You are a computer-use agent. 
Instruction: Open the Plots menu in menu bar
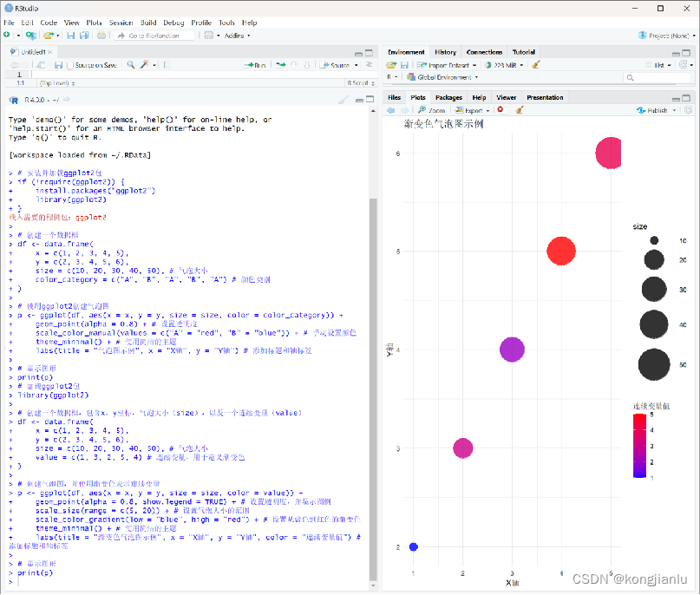click(94, 23)
